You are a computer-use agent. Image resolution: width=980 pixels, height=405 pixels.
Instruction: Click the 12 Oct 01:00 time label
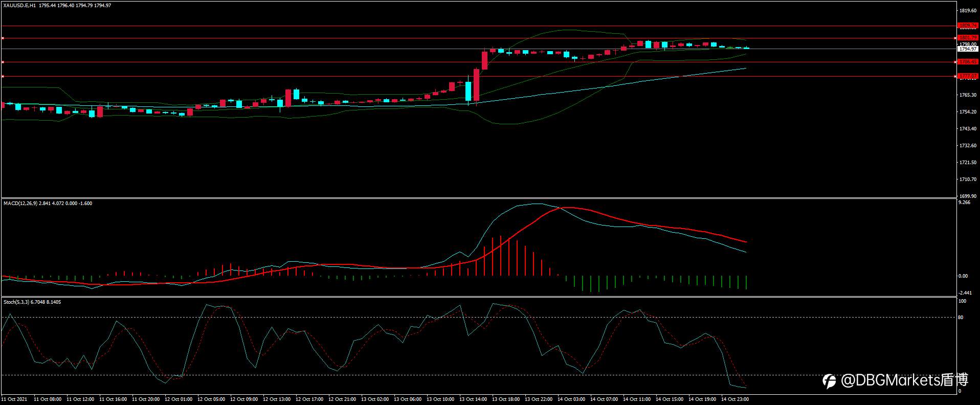coord(179,399)
